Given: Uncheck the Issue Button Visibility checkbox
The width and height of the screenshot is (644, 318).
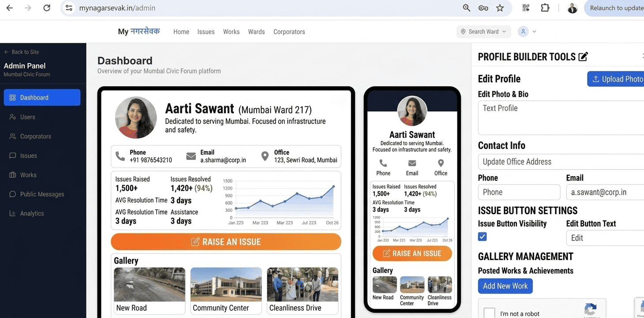Looking at the screenshot, I should click(x=483, y=237).
